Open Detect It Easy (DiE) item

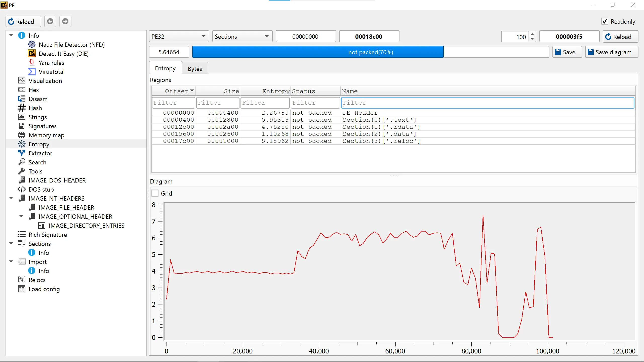point(63,54)
